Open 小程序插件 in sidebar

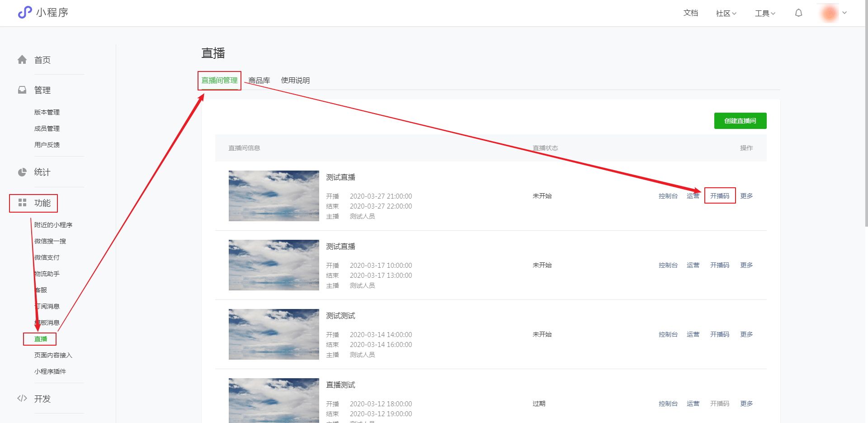50,371
